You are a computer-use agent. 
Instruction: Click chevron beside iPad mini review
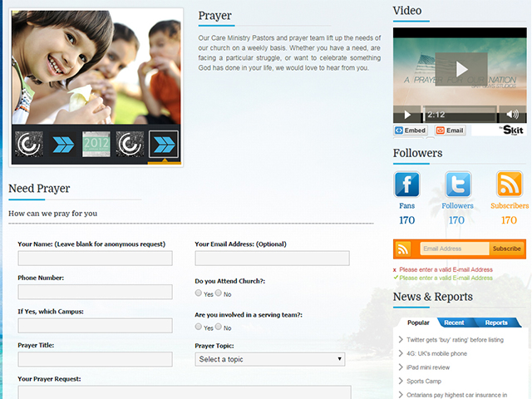401,367
